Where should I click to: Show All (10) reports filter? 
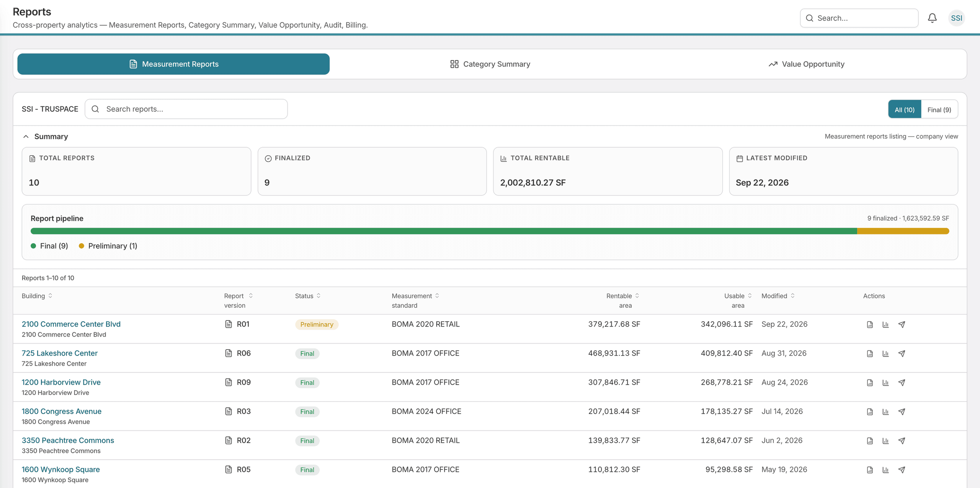click(x=904, y=109)
